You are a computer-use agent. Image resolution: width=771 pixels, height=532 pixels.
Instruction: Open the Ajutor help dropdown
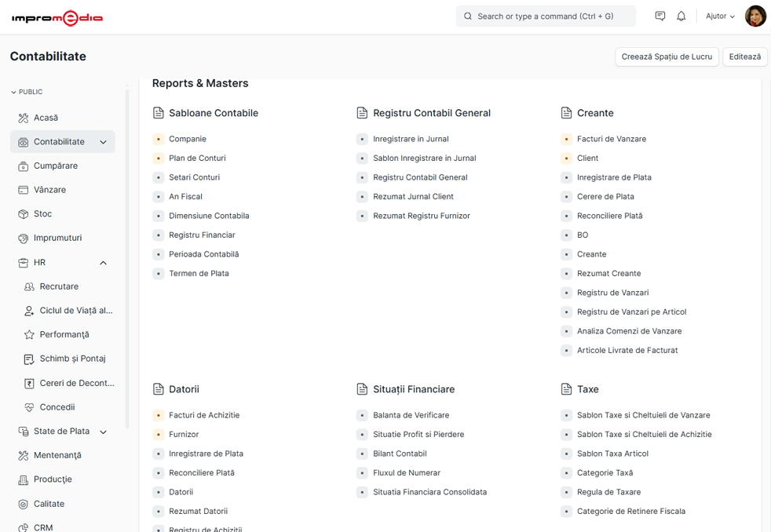(x=720, y=16)
